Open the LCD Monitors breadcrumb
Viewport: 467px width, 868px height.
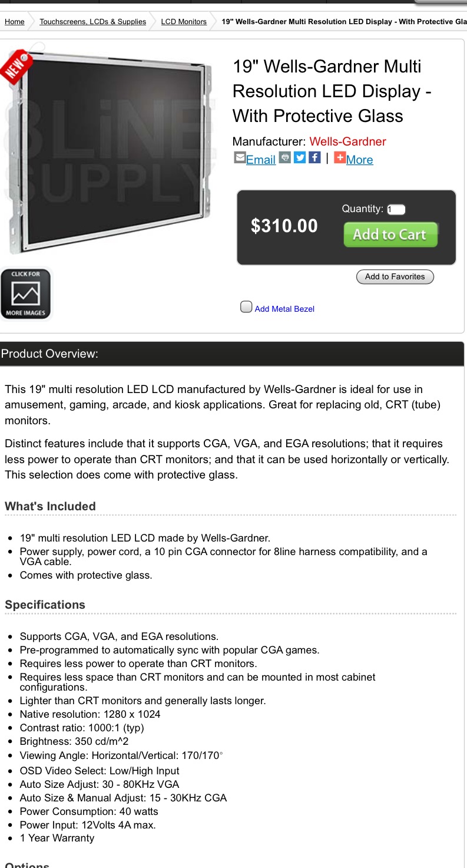click(x=184, y=22)
